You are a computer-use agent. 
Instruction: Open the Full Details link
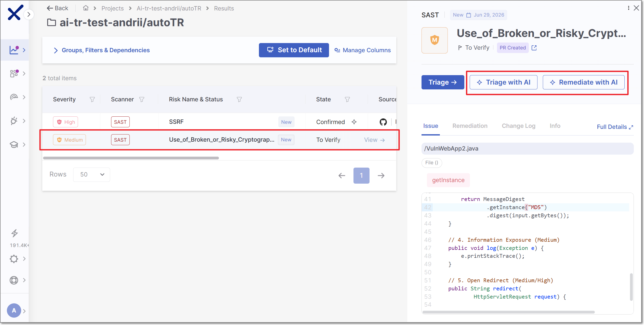tap(615, 127)
